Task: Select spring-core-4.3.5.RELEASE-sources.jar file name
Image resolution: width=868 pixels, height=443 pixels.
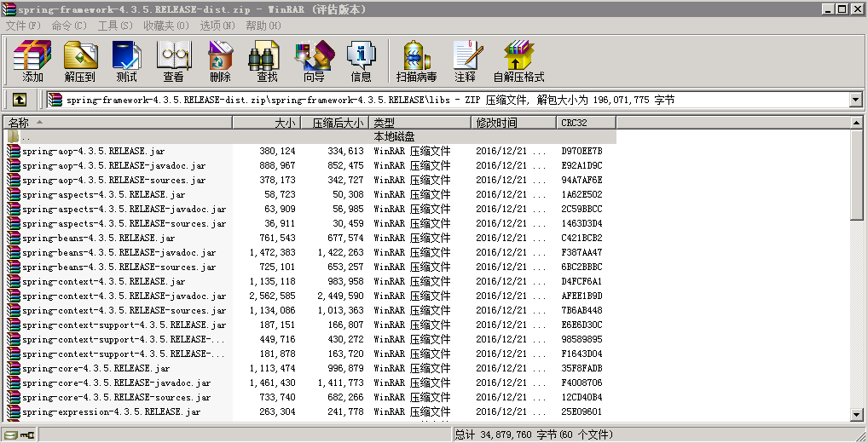Action: point(116,397)
